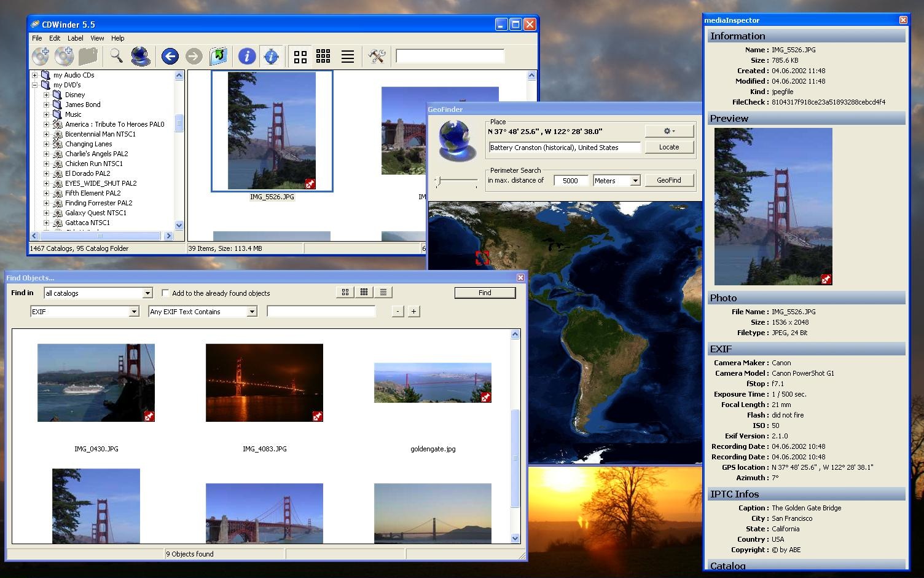
Task: Click the green arrow folder icon
Action: point(218,57)
